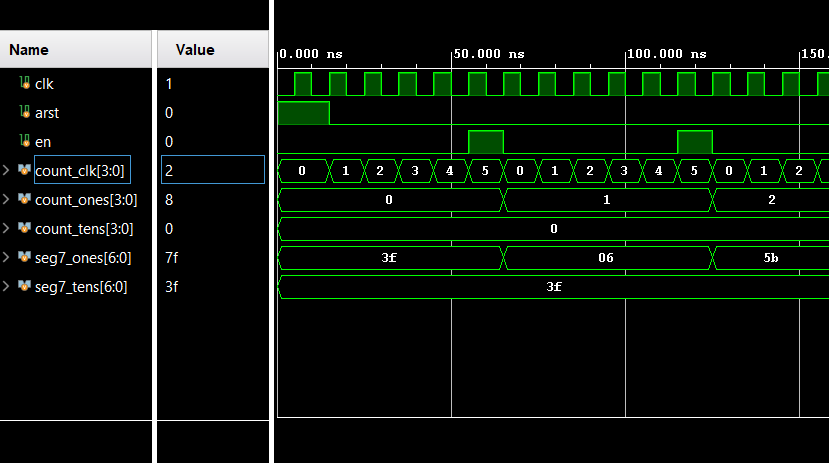
Task: Expand the count_ones[3:0] bus
Action: click(x=6, y=199)
